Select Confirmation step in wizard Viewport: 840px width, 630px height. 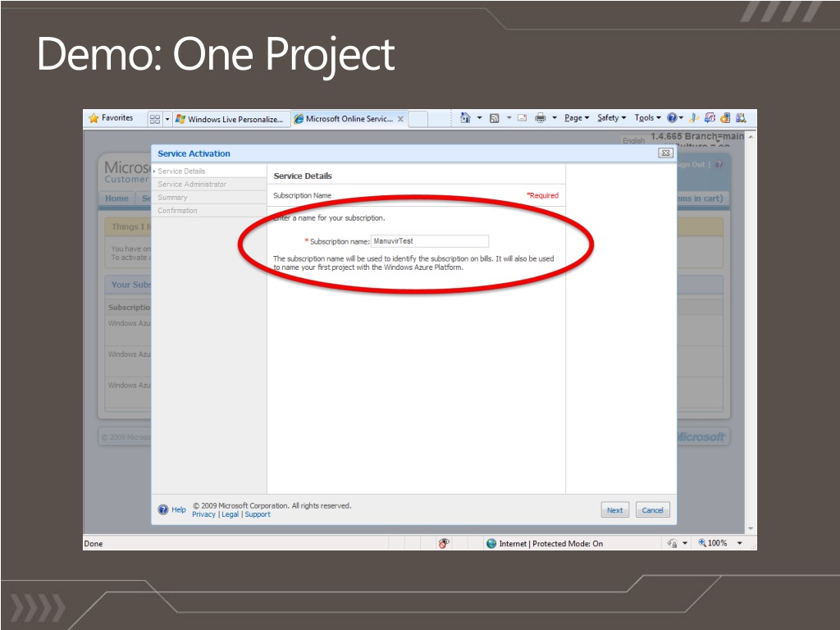coord(177,211)
